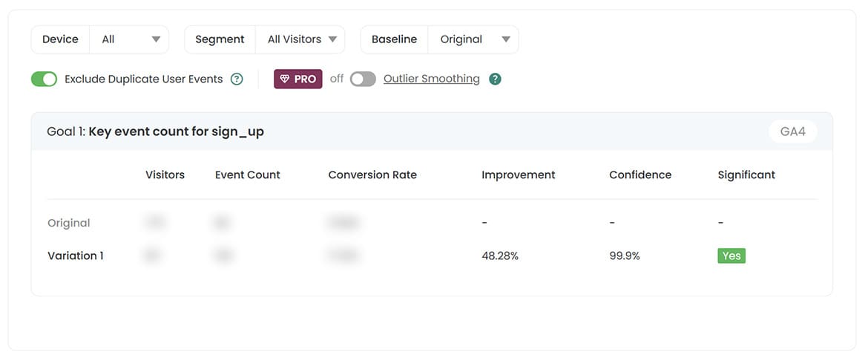Screen dimensions: 868x361
Task: Click the Significant column header
Action: click(x=746, y=175)
